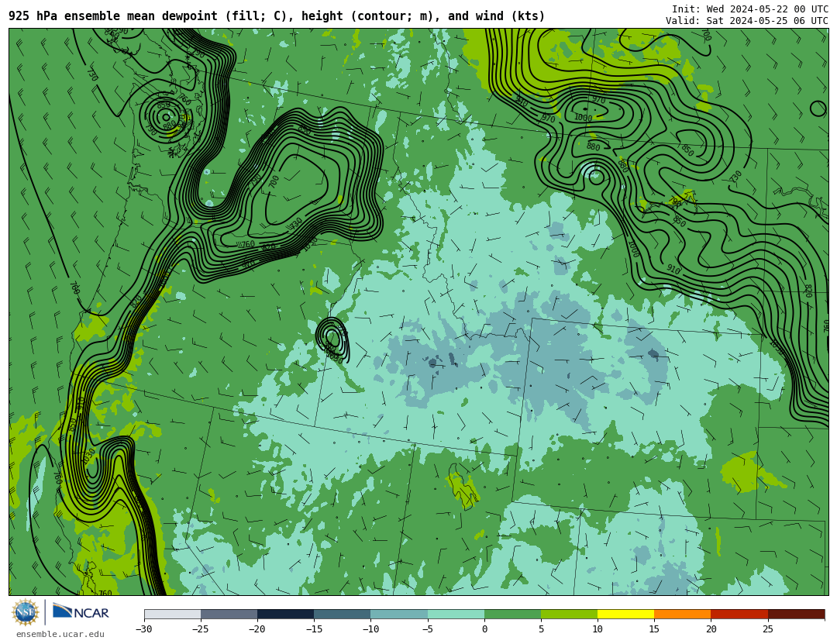The image size is (837, 644).
Task: Select the -20 to -15 color swatch
Action: coord(285,614)
